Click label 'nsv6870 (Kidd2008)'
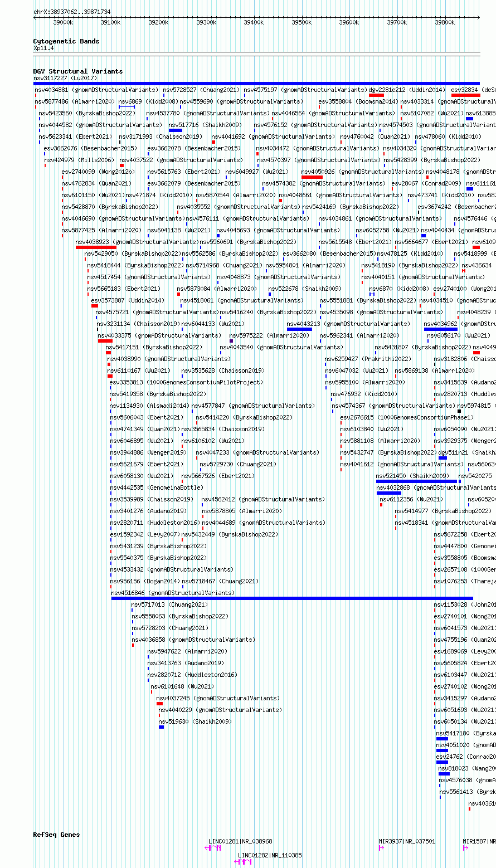Screen dimensions: 496x868 pyautogui.click(x=399, y=289)
